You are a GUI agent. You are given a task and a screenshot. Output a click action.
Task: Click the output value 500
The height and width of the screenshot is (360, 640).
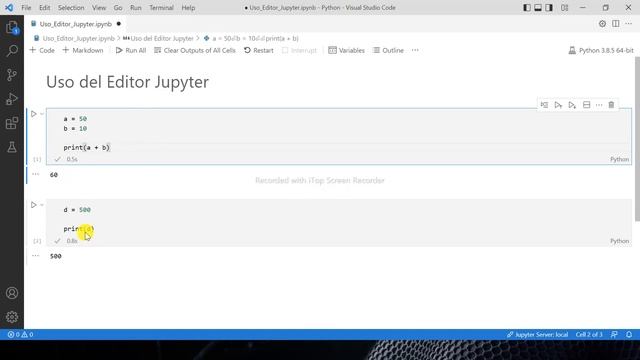(56, 256)
